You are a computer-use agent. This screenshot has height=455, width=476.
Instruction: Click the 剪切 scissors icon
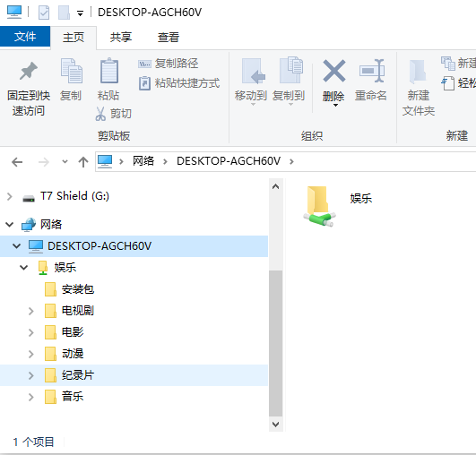[x=100, y=114]
